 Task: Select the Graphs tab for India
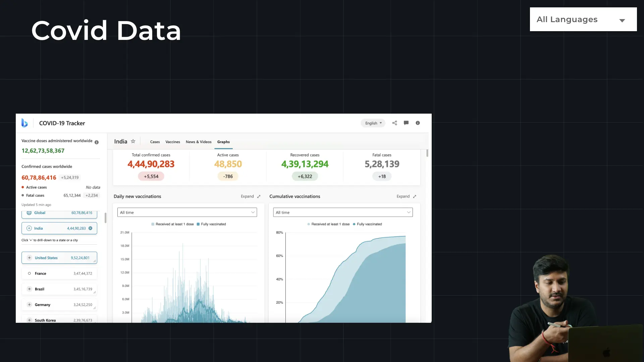pos(223,141)
